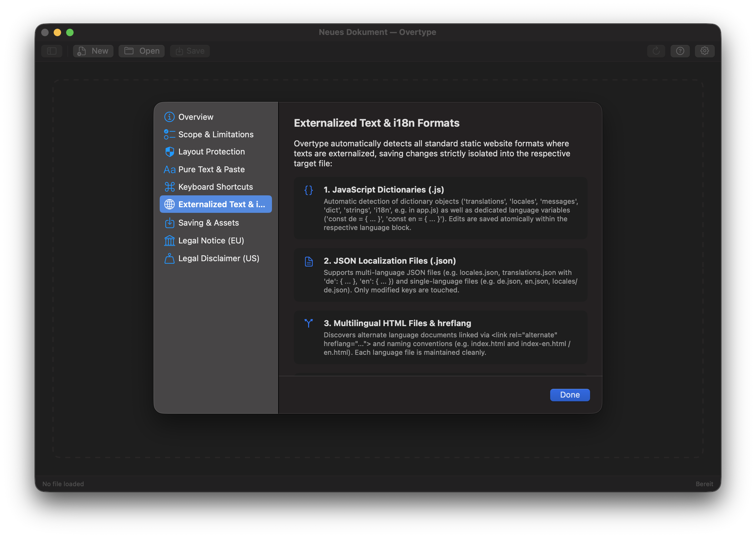The width and height of the screenshot is (756, 538).
Task: Click the download tray icon for Saving & Assets
Action: pyautogui.click(x=169, y=223)
